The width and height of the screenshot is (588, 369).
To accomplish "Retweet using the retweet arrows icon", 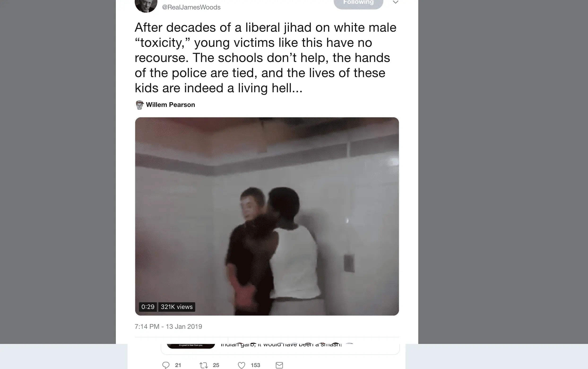I will [203, 365].
